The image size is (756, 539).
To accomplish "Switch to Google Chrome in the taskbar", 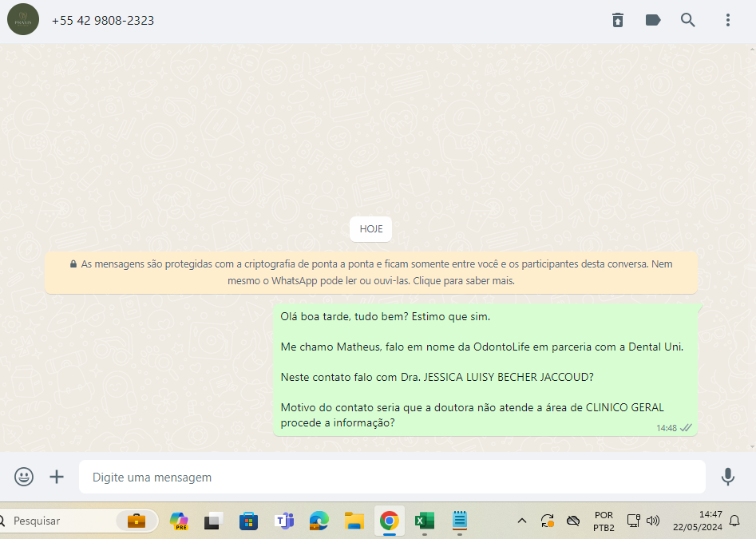I will (389, 521).
